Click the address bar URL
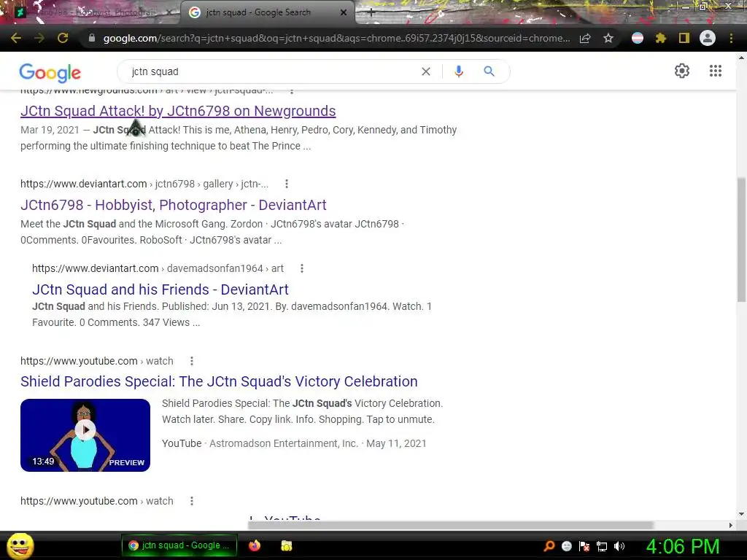The height and width of the screenshot is (560, 747). tap(336, 38)
